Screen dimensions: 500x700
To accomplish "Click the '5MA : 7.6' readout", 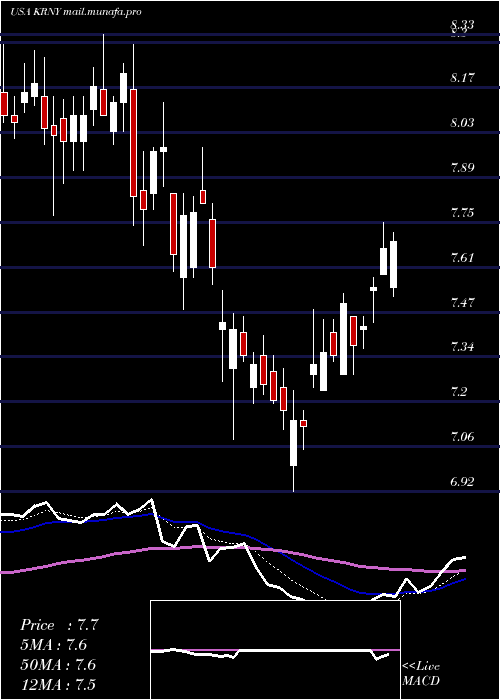I will [54, 645].
